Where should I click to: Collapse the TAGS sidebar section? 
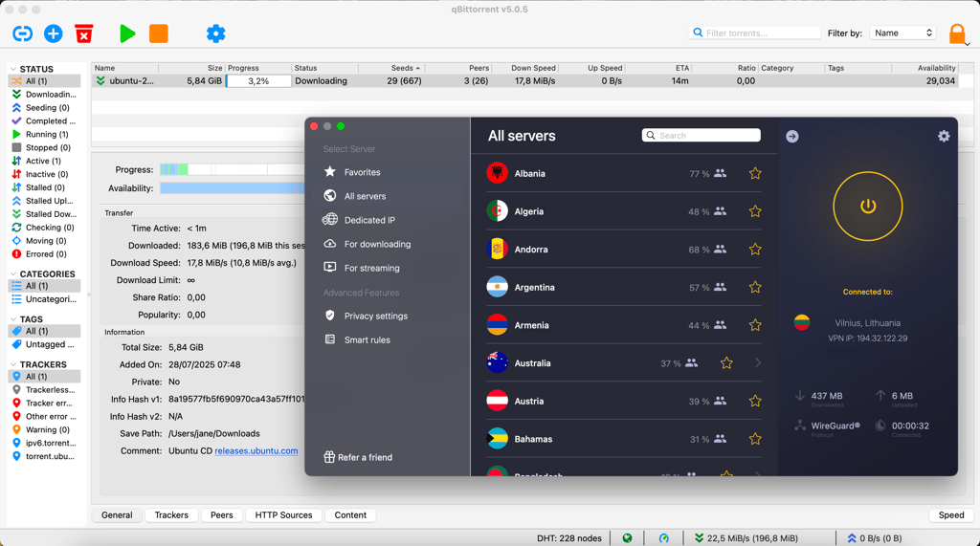point(13,319)
